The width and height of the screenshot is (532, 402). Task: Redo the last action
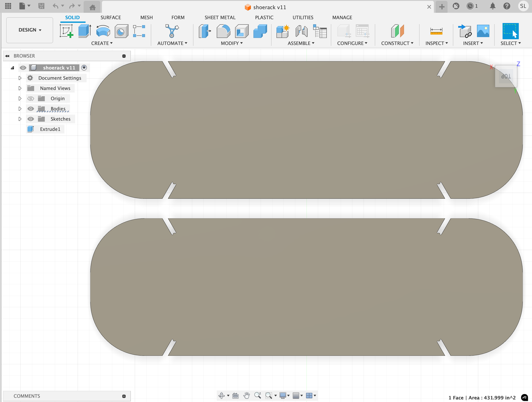click(72, 6)
